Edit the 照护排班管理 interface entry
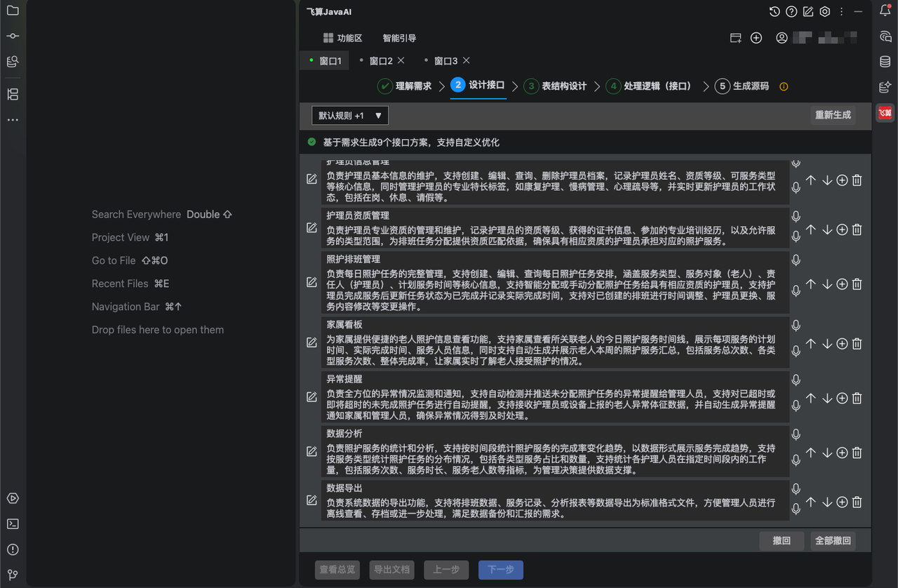The width and height of the screenshot is (898, 588). 311,282
